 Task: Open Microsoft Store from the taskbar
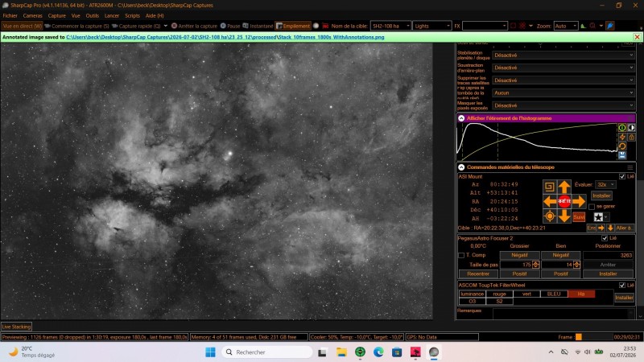pos(397,352)
